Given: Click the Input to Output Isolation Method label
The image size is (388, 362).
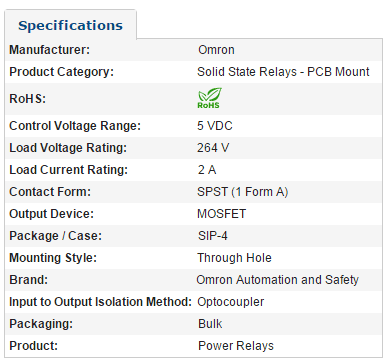Looking at the screenshot, I should click(x=101, y=302).
